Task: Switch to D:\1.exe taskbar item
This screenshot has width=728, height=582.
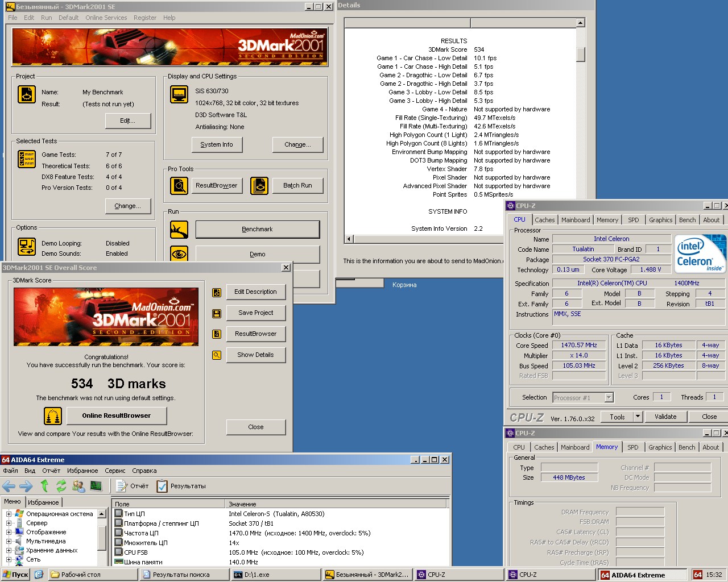Action: coord(276,575)
